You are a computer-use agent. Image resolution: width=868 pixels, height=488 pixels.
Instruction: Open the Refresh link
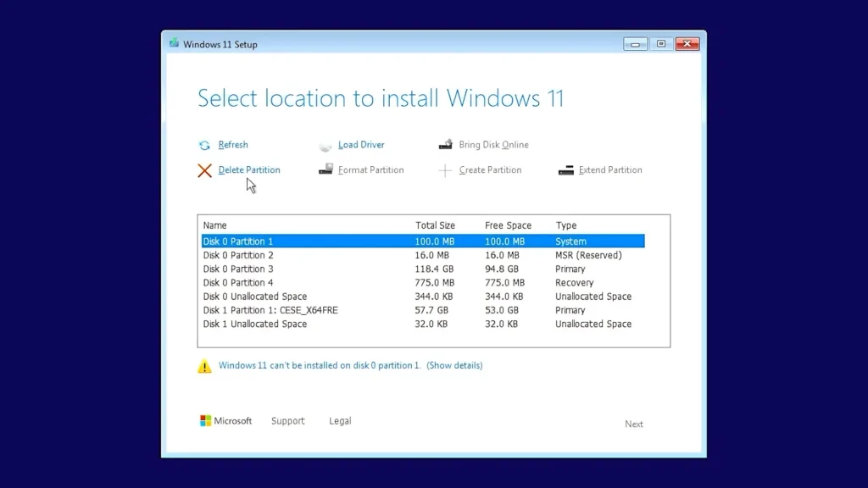(x=233, y=144)
